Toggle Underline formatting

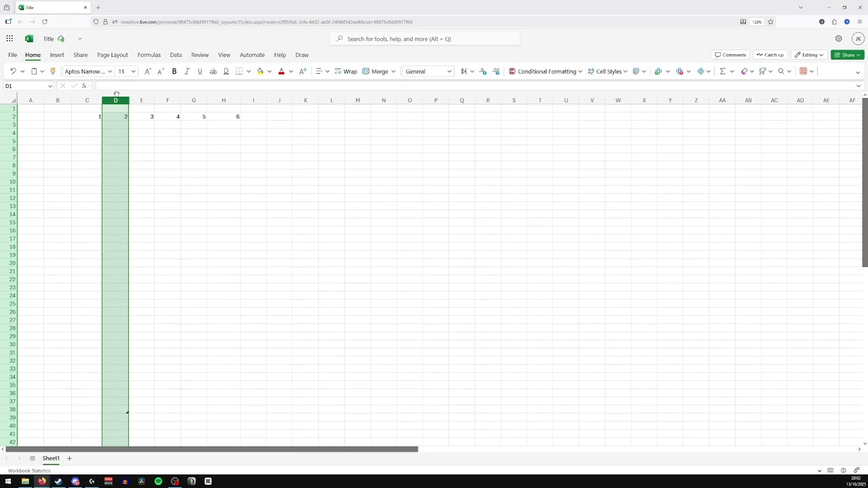(199, 71)
